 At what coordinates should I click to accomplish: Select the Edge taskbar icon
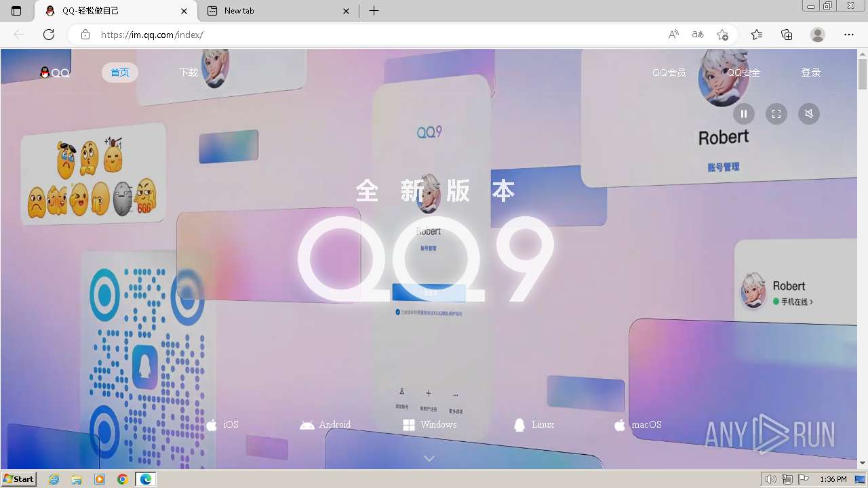146,479
